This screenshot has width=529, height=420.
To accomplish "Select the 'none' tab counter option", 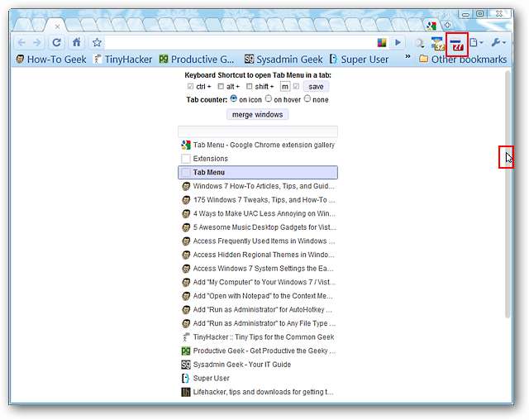I will pyautogui.click(x=307, y=99).
